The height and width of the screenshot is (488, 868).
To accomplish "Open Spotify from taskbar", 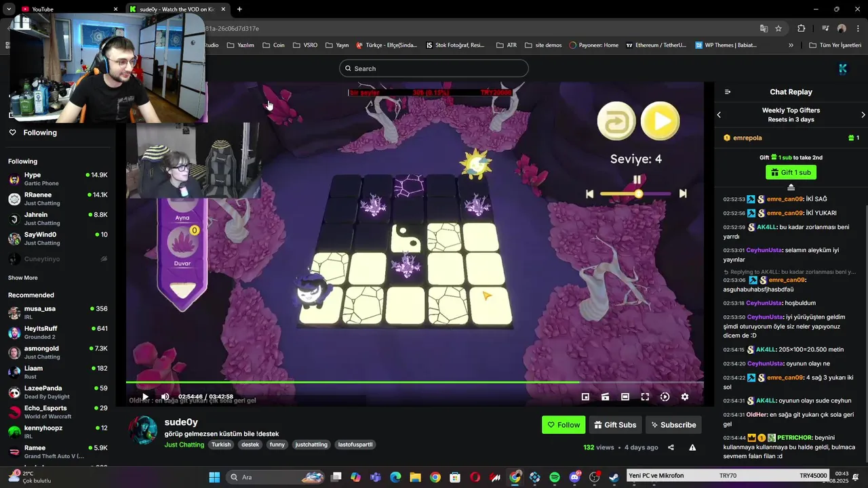I will click(x=555, y=477).
